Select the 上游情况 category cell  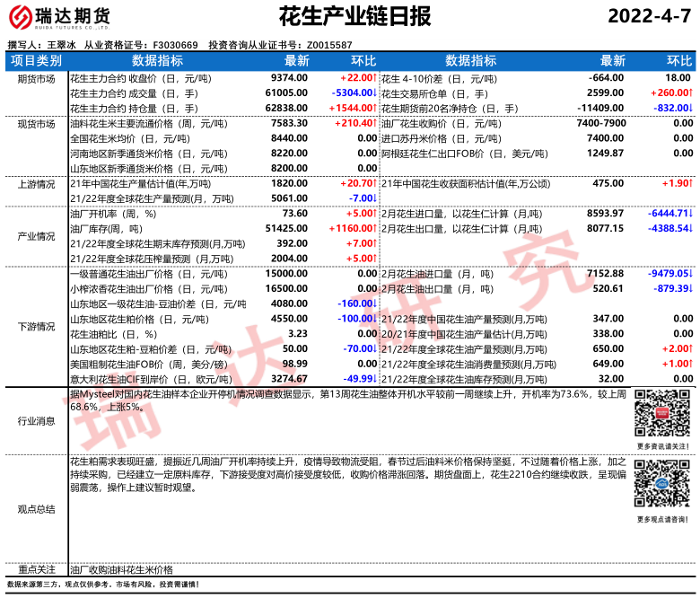tap(36, 183)
